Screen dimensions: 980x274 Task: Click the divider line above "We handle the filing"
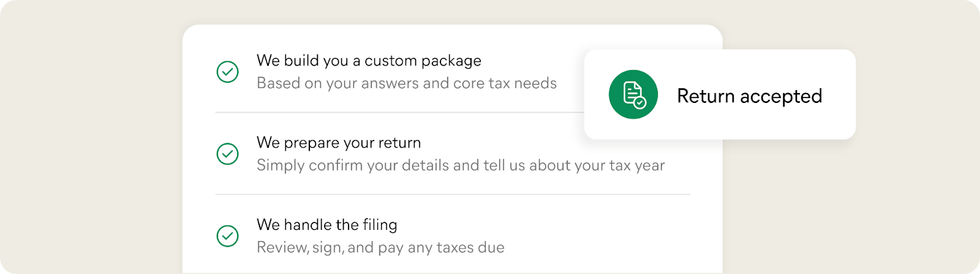pos(452,195)
